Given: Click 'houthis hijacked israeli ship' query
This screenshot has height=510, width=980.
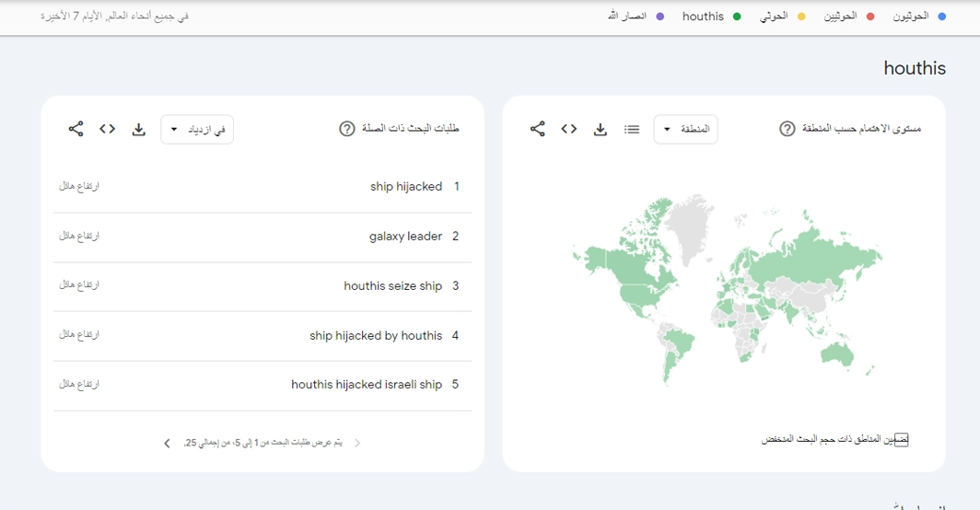Looking at the screenshot, I should (367, 385).
